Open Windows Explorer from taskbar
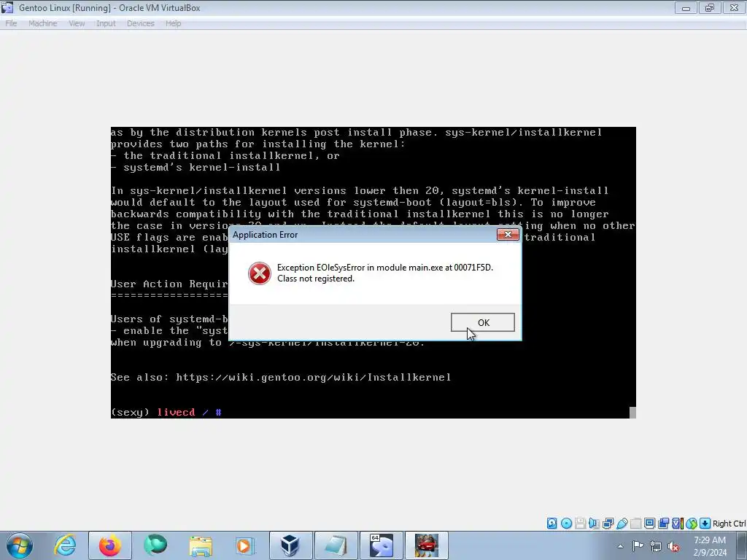Screen dimensions: 747x560 201,545
